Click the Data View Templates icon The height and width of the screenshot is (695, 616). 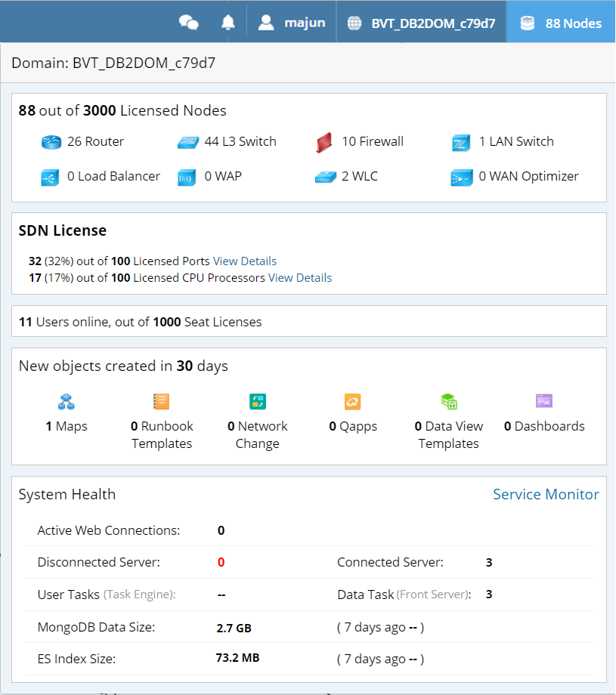[448, 402]
